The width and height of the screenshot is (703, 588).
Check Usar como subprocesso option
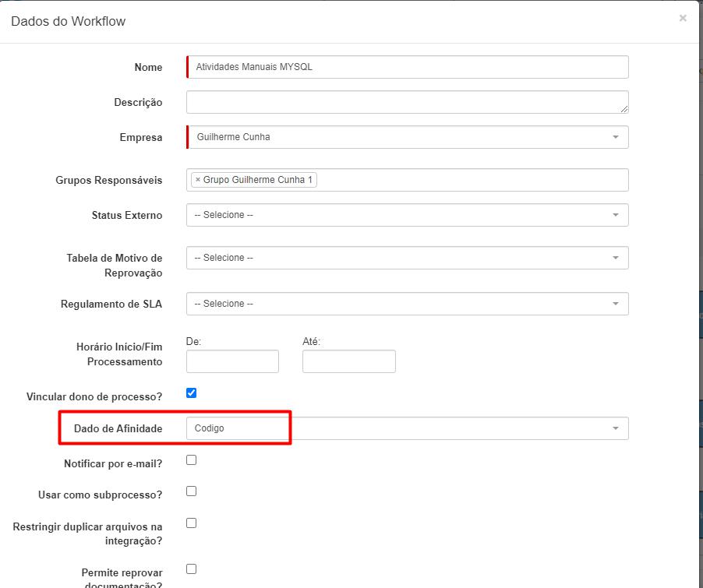(191, 491)
